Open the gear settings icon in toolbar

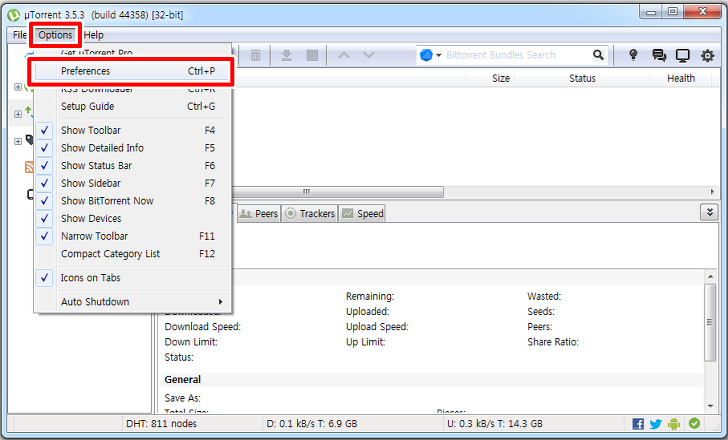708,56
